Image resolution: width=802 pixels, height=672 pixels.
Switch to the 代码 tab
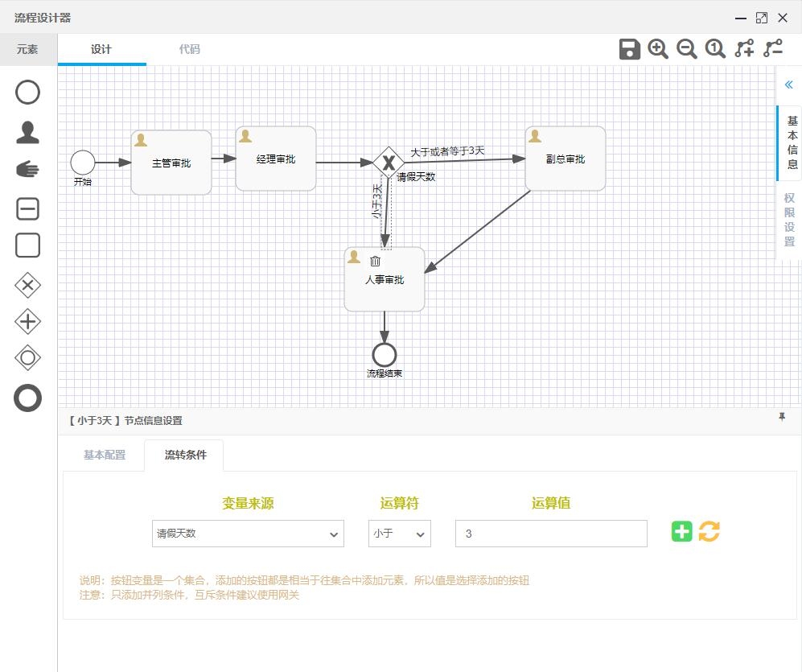[x=189, y=48]
